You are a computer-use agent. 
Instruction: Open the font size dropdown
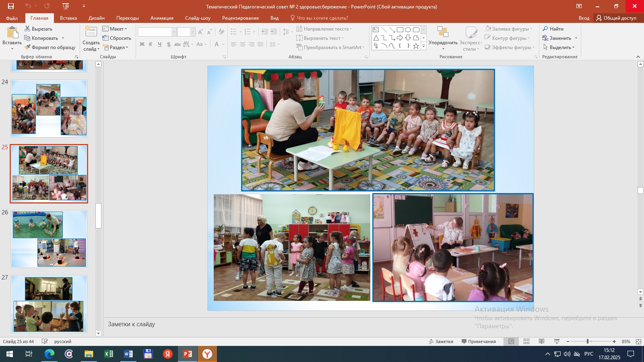coord(192,32)
